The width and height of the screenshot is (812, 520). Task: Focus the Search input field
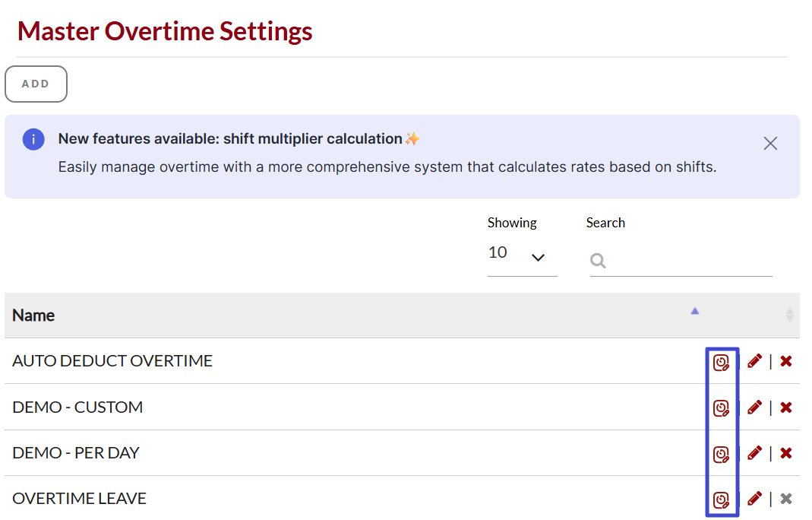[x=687, y=261]
